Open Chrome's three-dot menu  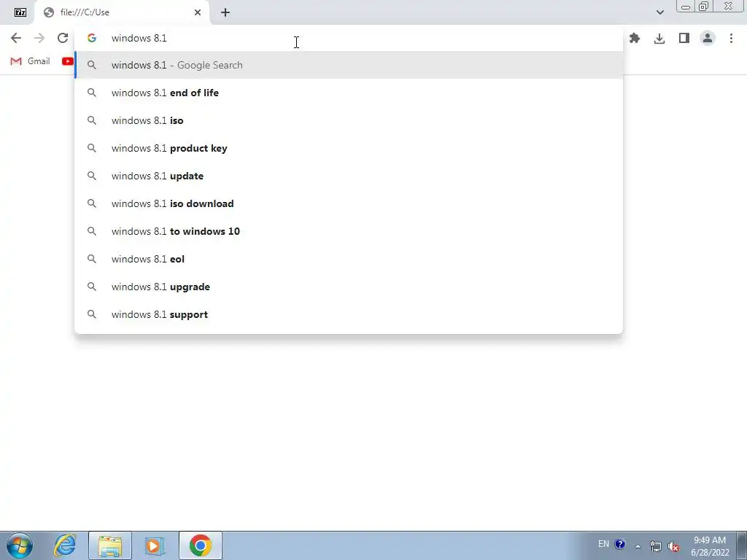[731, 38]
